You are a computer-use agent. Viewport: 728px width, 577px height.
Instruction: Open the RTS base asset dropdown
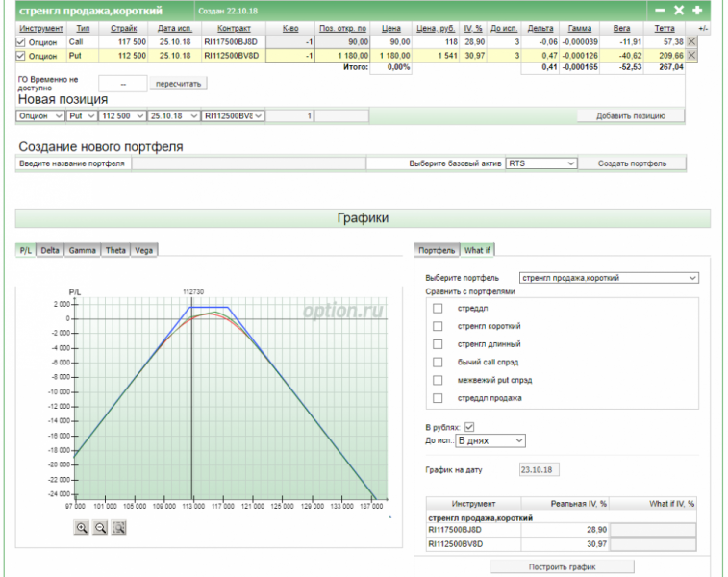[541, 163]
